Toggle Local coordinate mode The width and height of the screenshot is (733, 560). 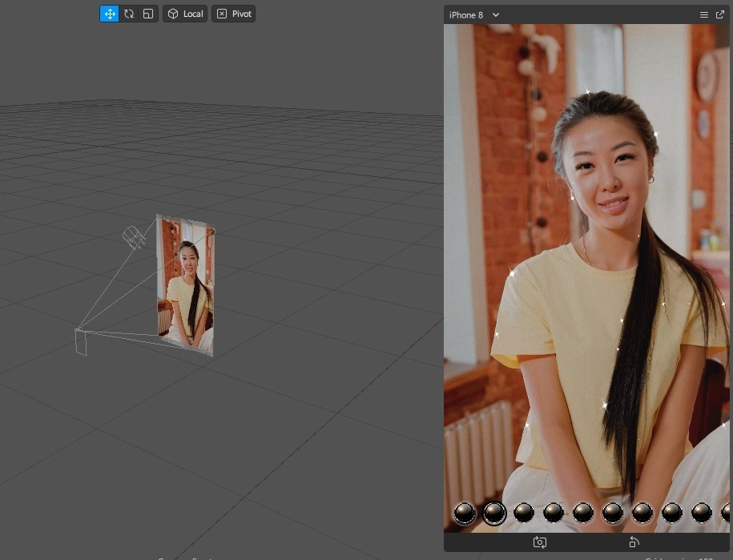pos(185,14)
